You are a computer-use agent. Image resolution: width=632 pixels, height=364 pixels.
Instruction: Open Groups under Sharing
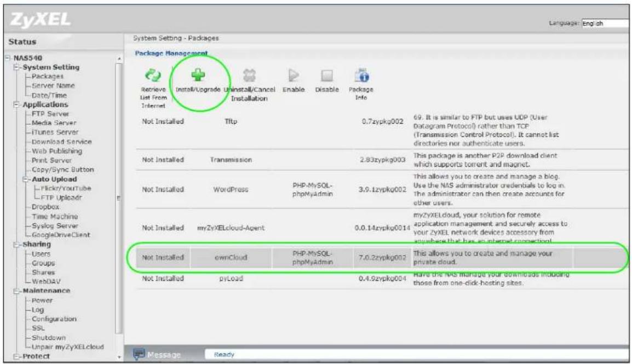43,263
